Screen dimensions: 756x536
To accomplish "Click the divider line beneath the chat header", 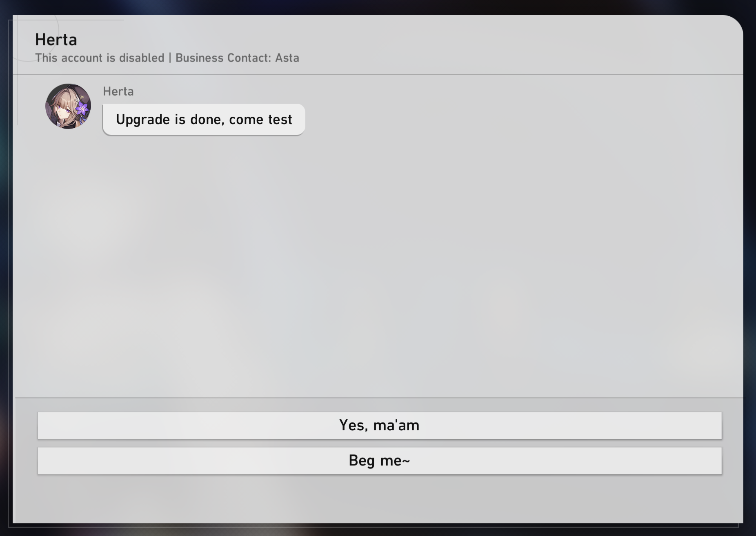I will coord(378,74).
